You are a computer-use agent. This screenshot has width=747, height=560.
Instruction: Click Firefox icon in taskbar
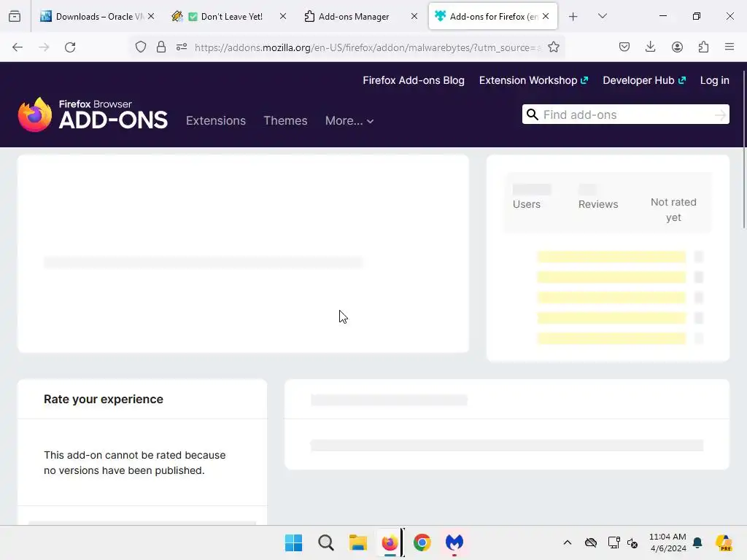click(390, 542)
